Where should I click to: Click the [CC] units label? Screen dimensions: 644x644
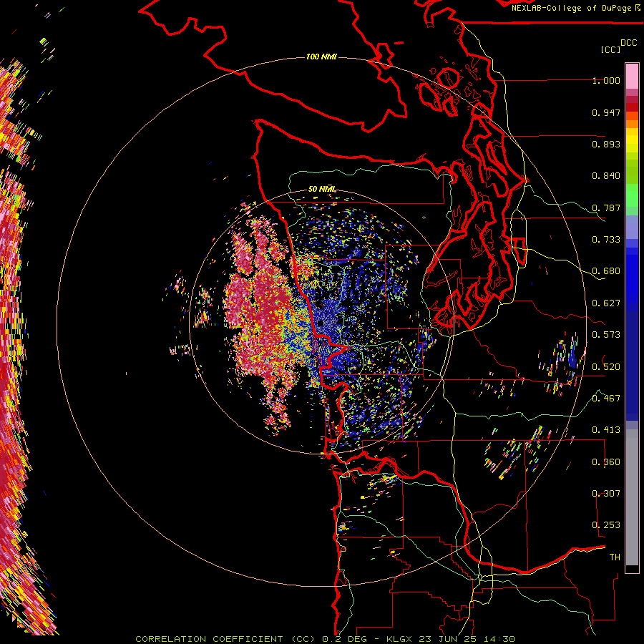coord(611,49)
